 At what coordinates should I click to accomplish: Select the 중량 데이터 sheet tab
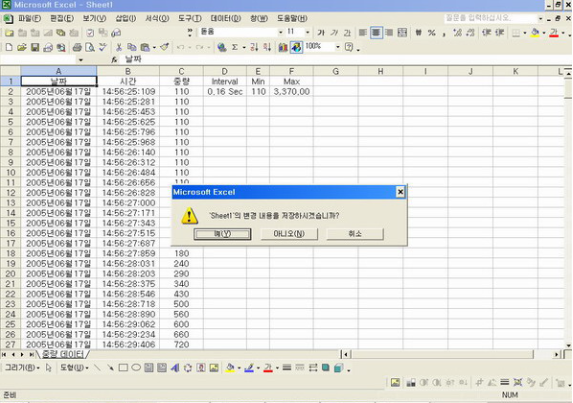click(x=63, y=354)
